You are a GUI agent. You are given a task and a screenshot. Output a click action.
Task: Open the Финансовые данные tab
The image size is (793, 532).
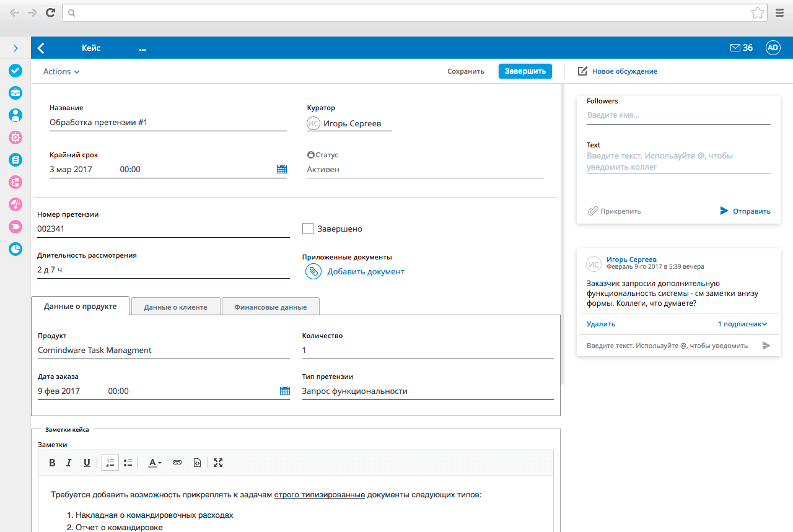click(x=270, y=305)
